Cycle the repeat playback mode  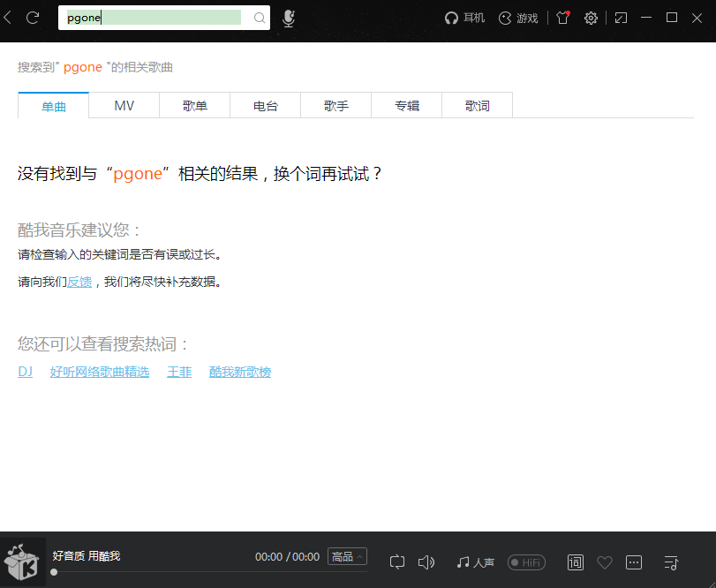[x=396, y=562]
